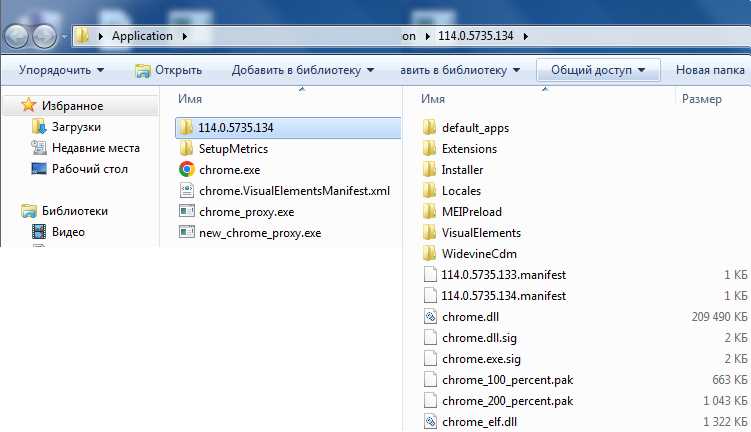Select the SetupMetrics folder

pyautogui.click(x=233, y=149)
